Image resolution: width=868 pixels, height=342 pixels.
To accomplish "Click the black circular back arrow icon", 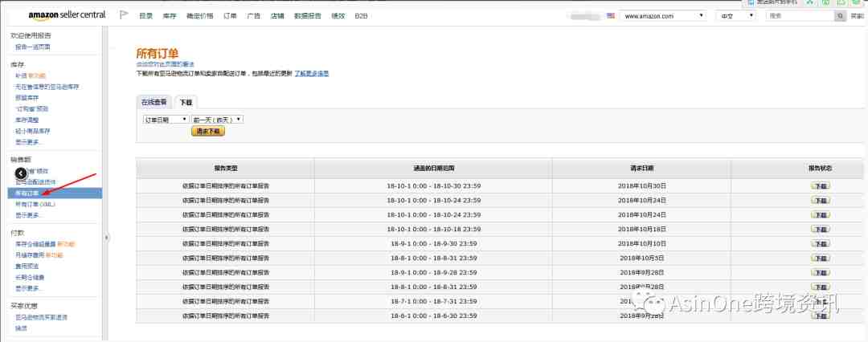I will [20, 173].
